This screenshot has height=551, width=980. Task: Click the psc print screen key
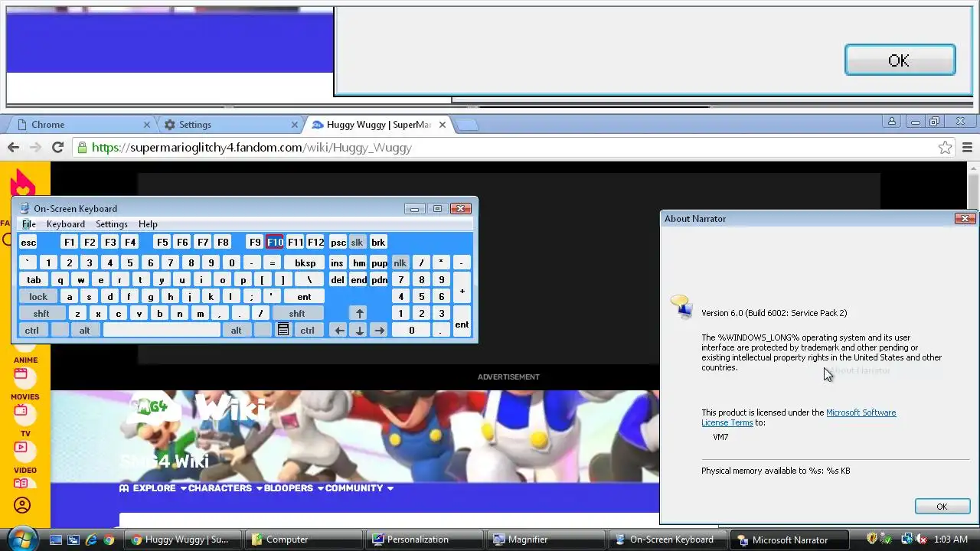[x=338, y=243]
